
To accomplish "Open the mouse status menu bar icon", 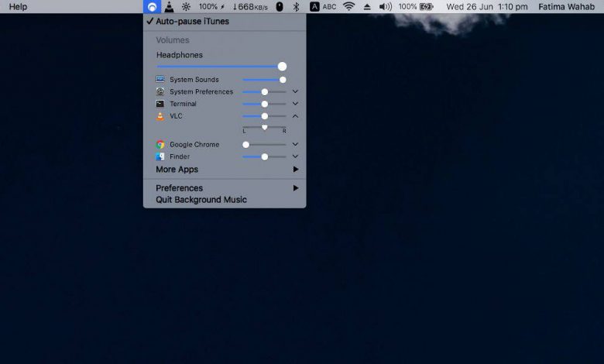I will [x=280, y=6].
